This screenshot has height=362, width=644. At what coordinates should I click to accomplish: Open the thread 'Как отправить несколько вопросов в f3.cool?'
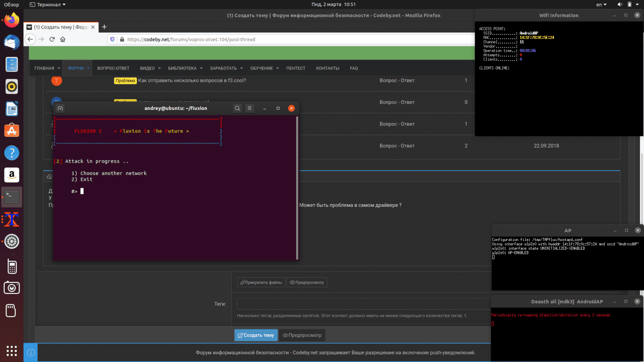pyautogui.click(x=192, y=80)
